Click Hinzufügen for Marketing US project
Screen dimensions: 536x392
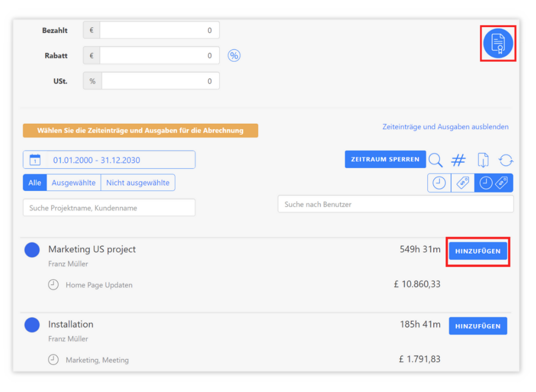tap(478, 251)
